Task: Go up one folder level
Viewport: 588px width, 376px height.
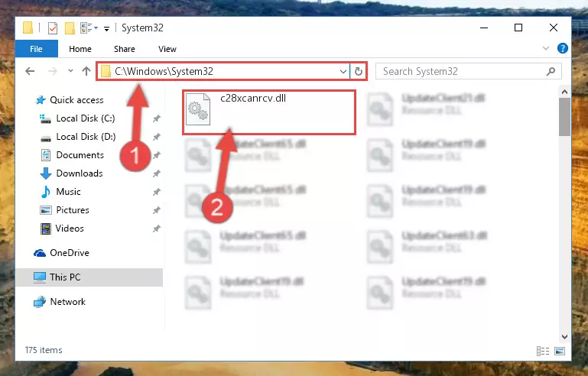Action: 86,71
